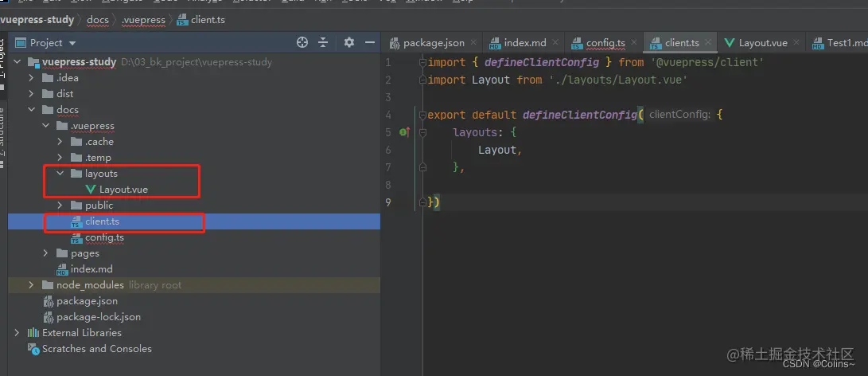Viewport: 868px width, 376px height.
Task: Expand the .temp folder
Action: (x=60, y=158)
